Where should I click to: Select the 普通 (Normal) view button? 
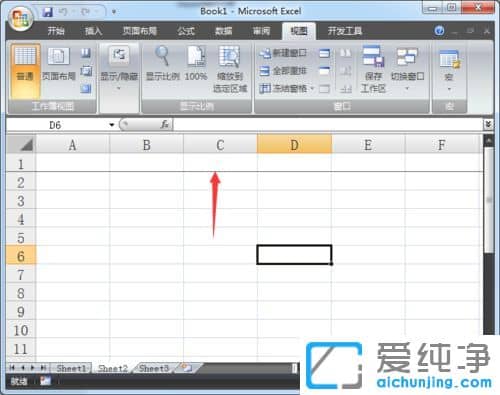(x=25, y=71)
